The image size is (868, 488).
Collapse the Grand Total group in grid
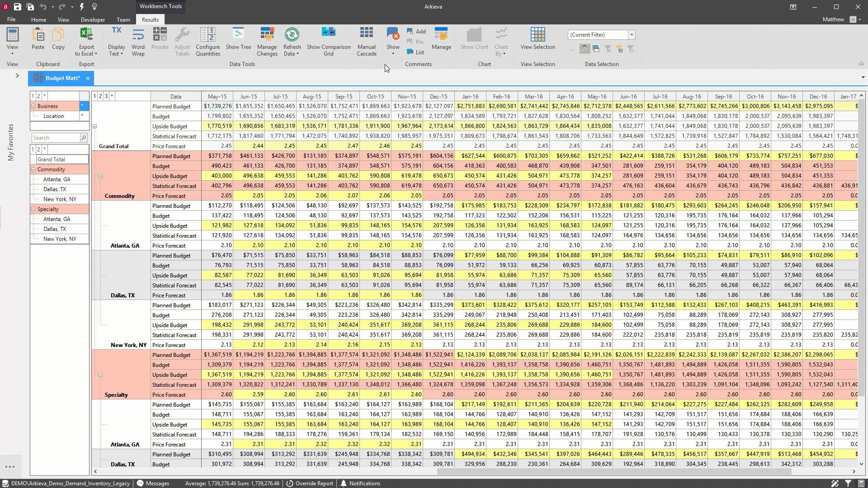95,127
